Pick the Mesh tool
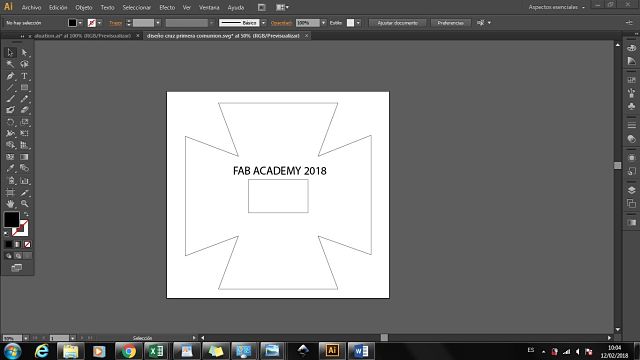 (10, 157)
